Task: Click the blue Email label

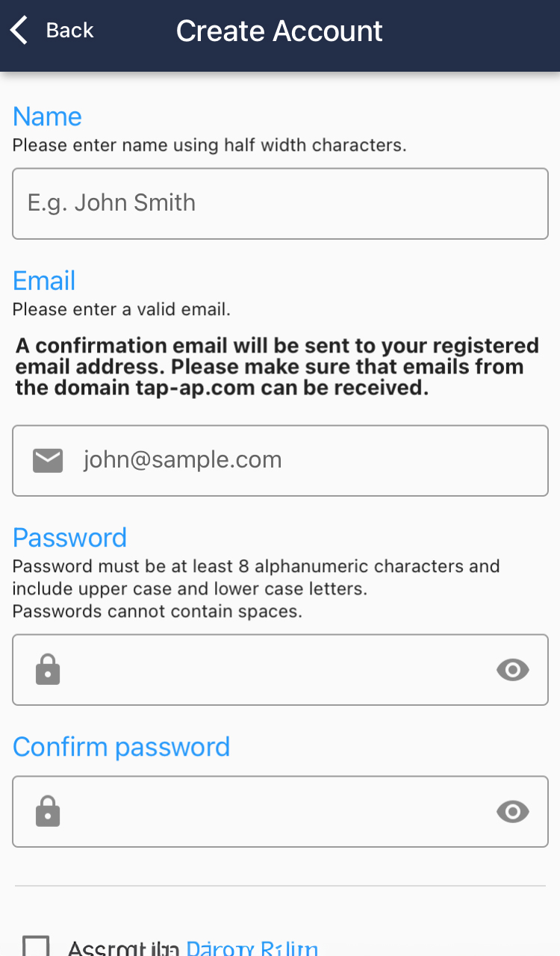Action: [x=44, y=281]
